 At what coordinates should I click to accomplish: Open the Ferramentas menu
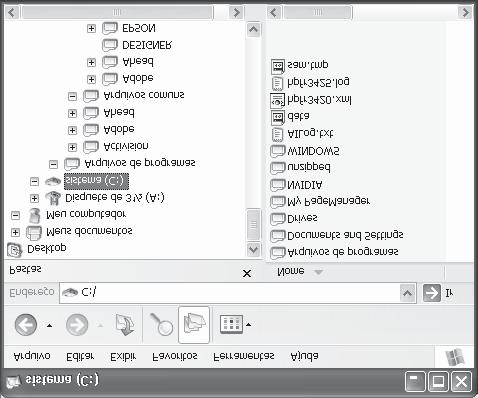click(244, 356)
